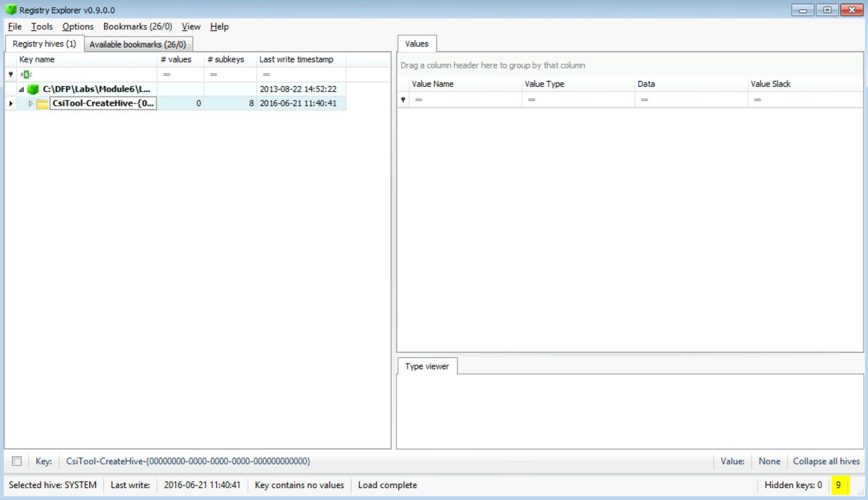Viewport: 868px width, 500px height.
Task: Switch to the Available bookmarks (26/0) tab
Action: pos(138,45)
